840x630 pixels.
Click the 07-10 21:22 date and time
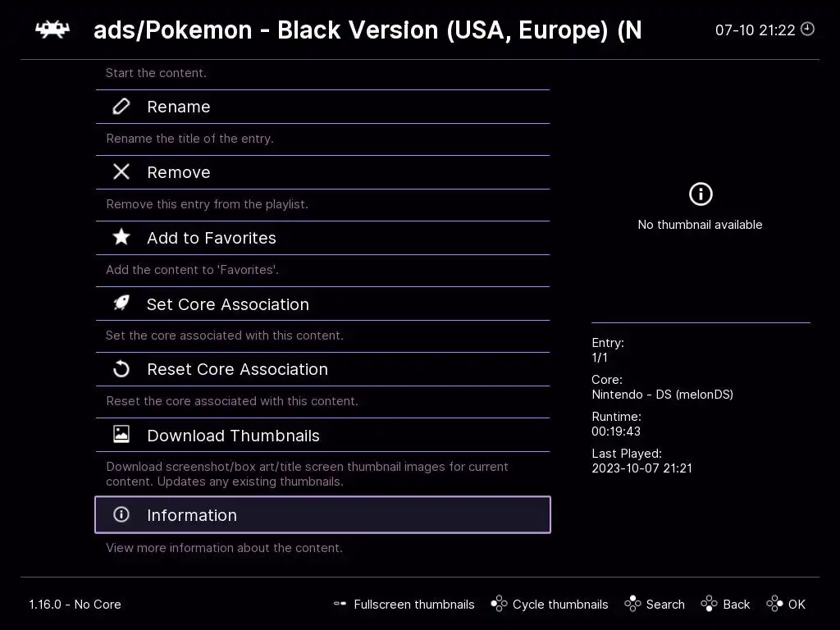tap(755, 30)
